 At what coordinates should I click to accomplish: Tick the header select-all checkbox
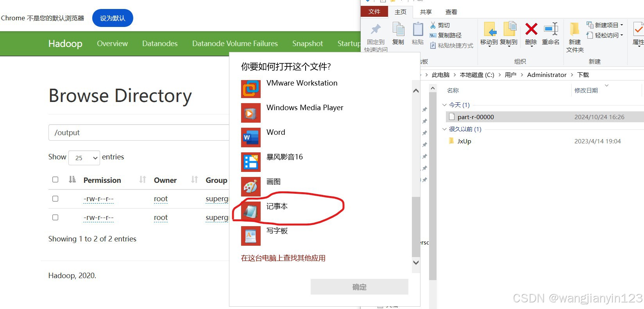pyautogui.click(x=55, y=180)
